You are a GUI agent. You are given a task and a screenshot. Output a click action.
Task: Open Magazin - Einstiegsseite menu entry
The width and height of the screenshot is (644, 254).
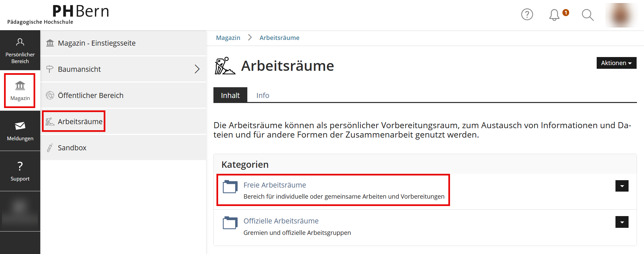[97, 43]
